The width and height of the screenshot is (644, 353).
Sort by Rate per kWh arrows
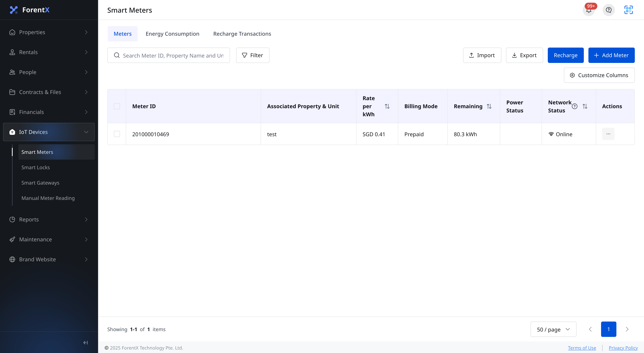pos(387,106)
